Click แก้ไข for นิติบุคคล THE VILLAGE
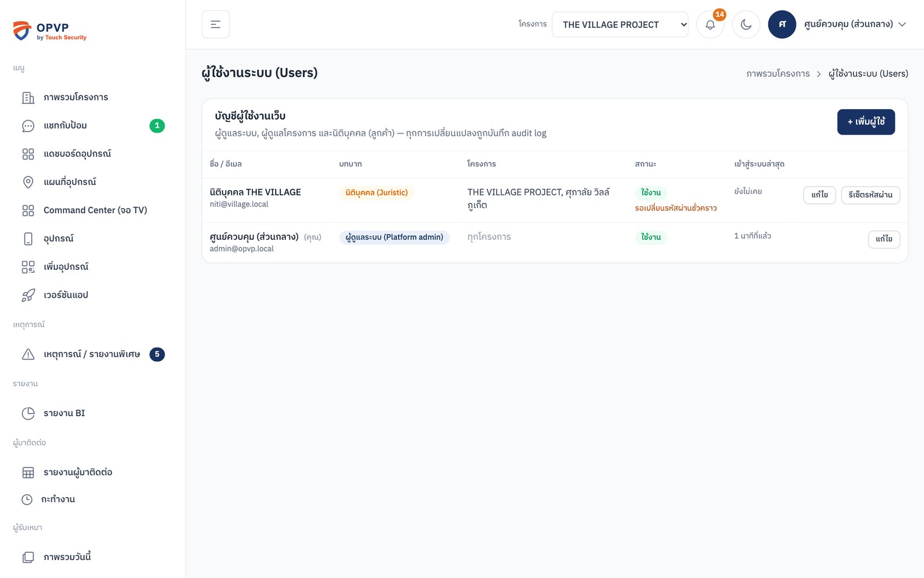Viewport: 924px width, 578px height. pyautogui.click(x=819, y=195)
